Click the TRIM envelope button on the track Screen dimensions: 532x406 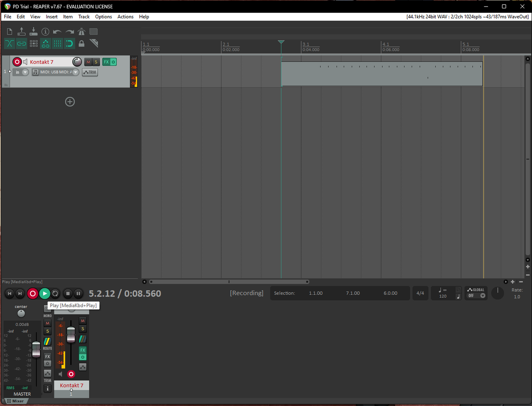pyautogui.click(x=90, y=72)
